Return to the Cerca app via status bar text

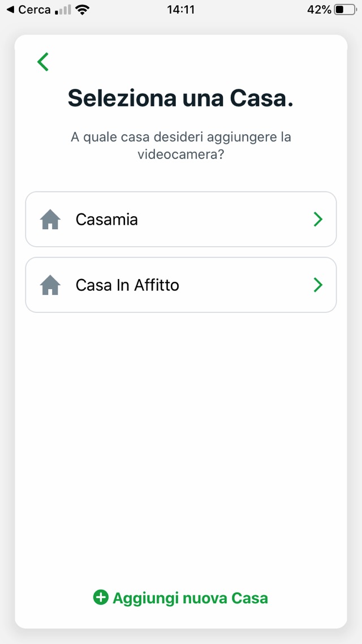[35, 10]
